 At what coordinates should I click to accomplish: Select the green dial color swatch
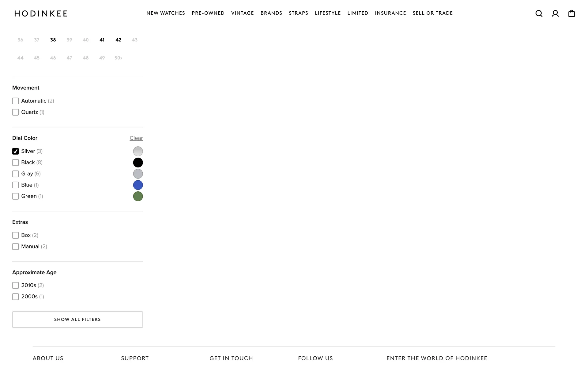(x=138, y=196)
